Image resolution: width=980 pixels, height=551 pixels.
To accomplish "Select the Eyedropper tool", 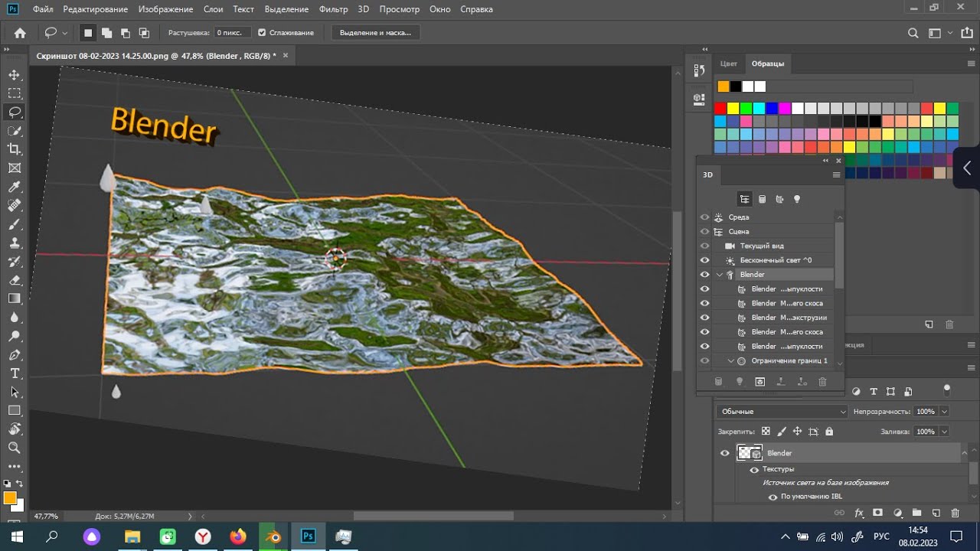I will [x=15, y=187].
